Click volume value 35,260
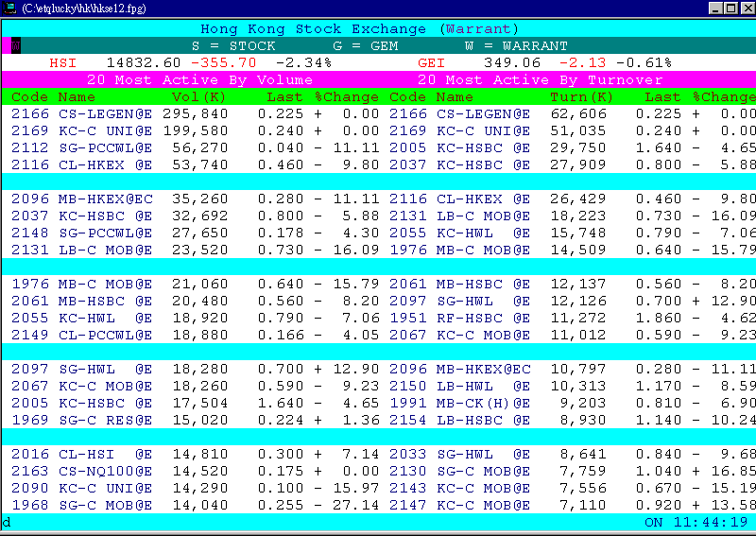756x536 pixels. pos(199,199)
